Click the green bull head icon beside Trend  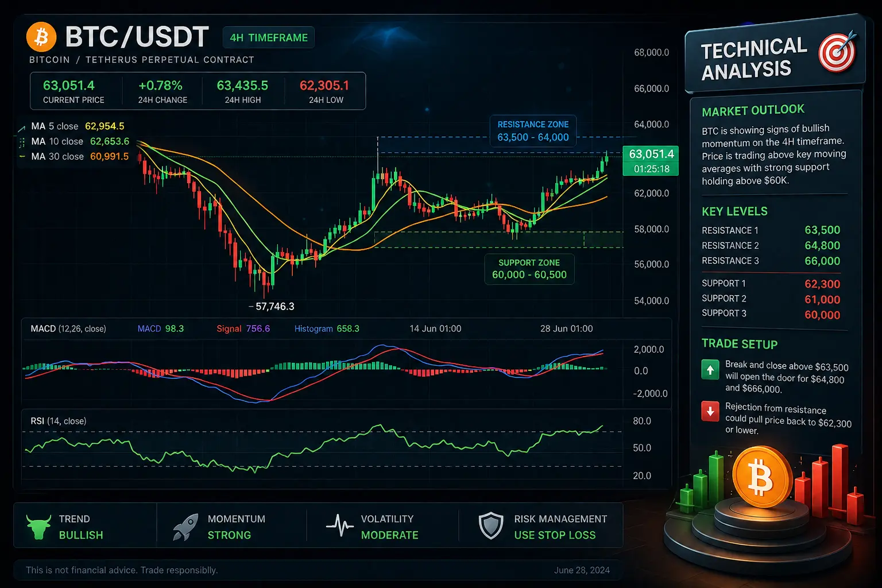coord(38,527)
